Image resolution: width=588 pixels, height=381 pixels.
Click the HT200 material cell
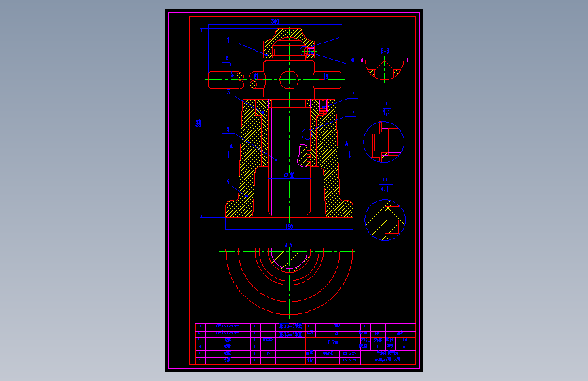[x=268, y=340]
